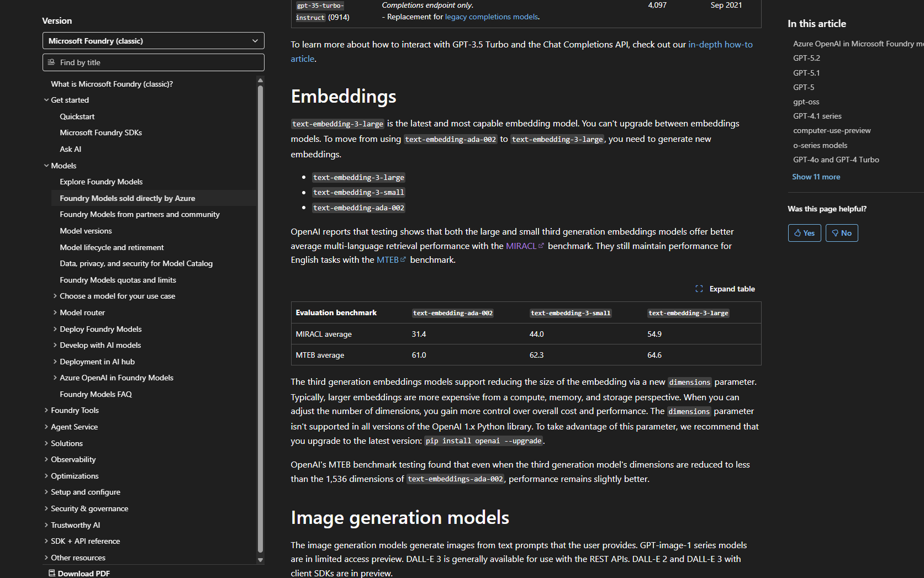Click the Download PDF button
This screenshot has width=924, height=578.
point(79,573)
